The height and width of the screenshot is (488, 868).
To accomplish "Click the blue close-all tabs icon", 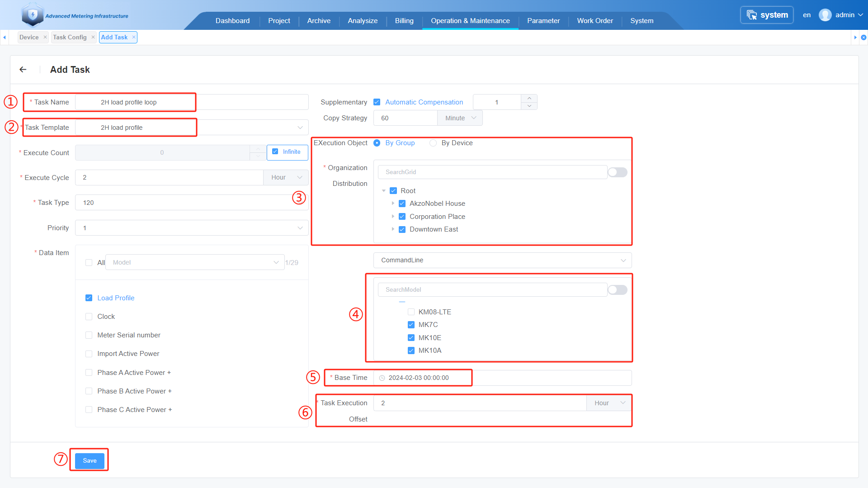I will 863,38.
